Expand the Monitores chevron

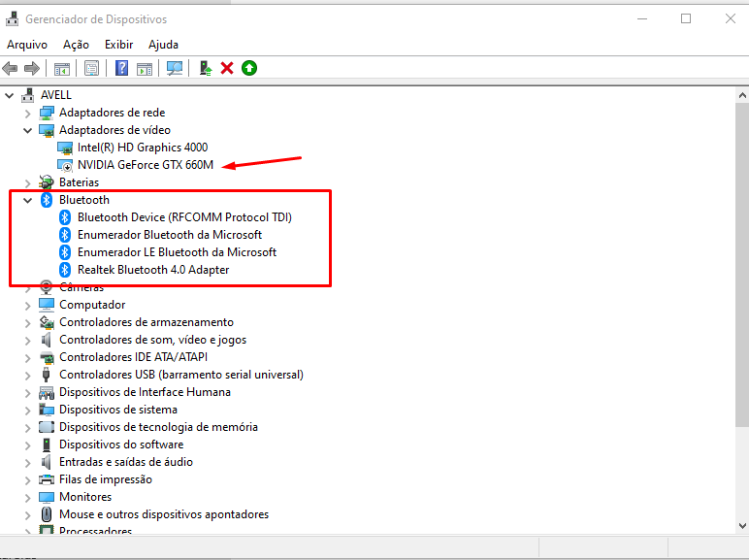pyautogui.click(x=28, y=498)
